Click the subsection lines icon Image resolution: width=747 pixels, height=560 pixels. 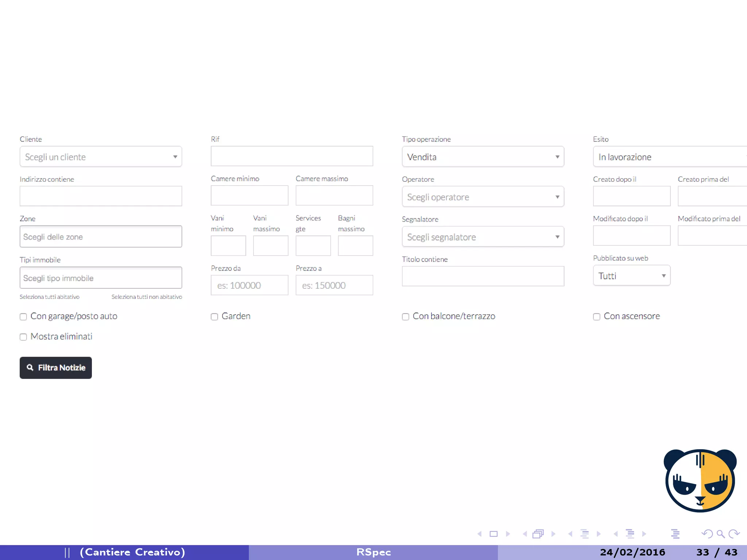[585, 534]
